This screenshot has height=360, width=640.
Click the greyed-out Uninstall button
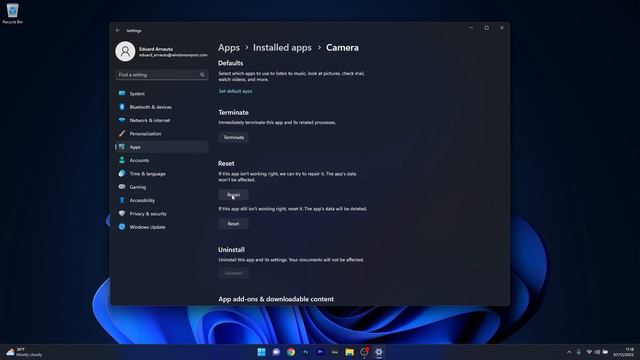233,273
